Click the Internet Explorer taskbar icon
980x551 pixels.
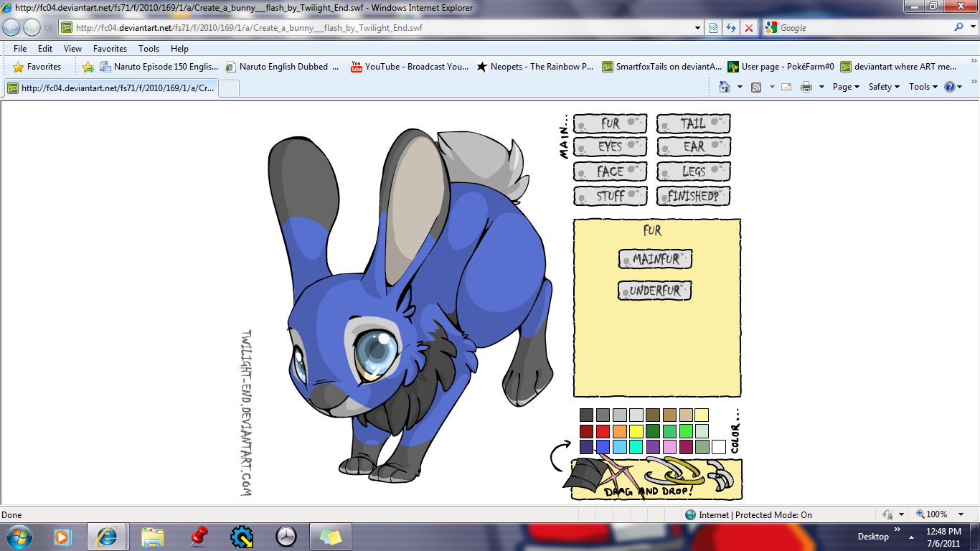point(107,536)
